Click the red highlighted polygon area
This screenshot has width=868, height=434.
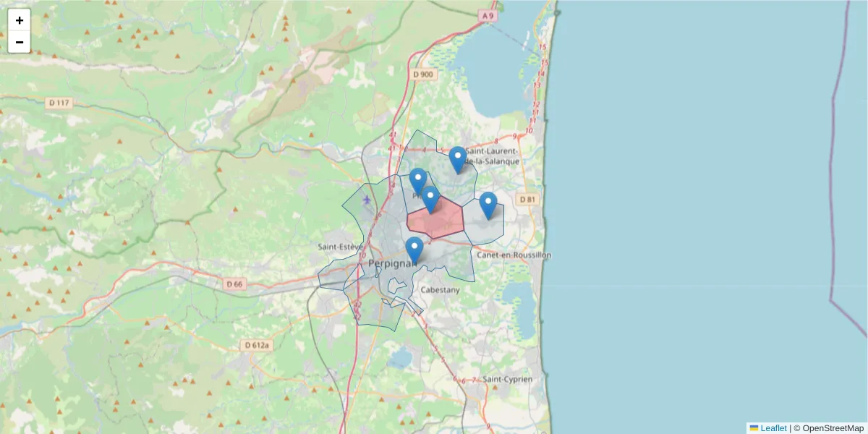[438, 221]
